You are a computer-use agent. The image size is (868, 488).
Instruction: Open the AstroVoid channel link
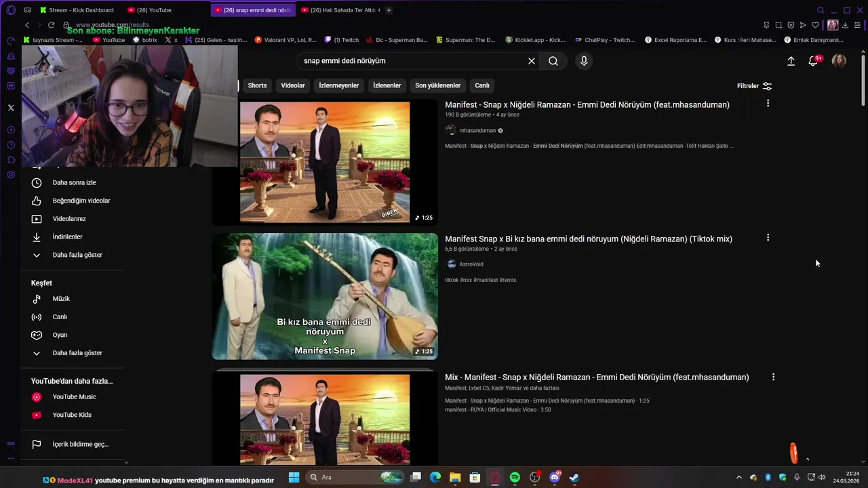(x=471, y=264)
